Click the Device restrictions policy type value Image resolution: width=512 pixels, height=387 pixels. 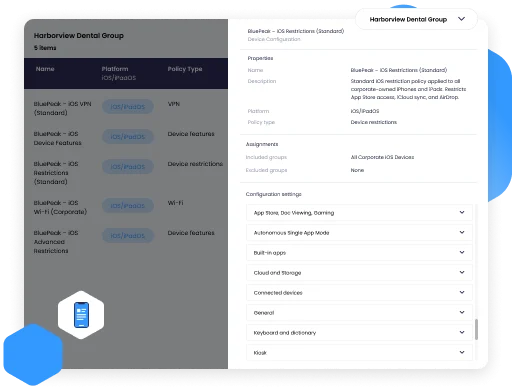tap(374, 122)
